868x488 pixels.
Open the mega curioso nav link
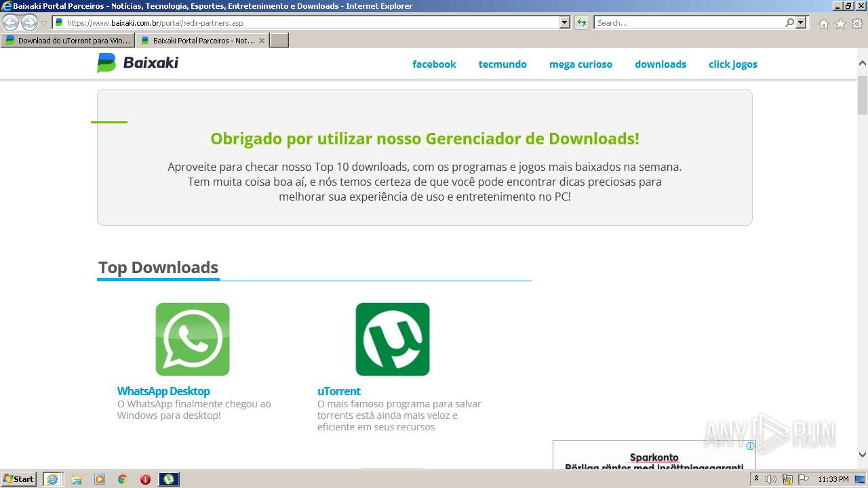click(x=580, y=64)
